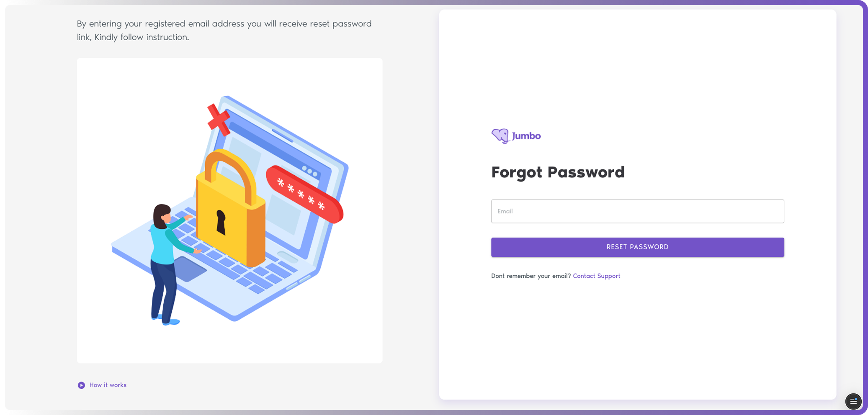Open the floating menu icon at bottom right
The image size is (868, 415).
click(x=853, y=401)
